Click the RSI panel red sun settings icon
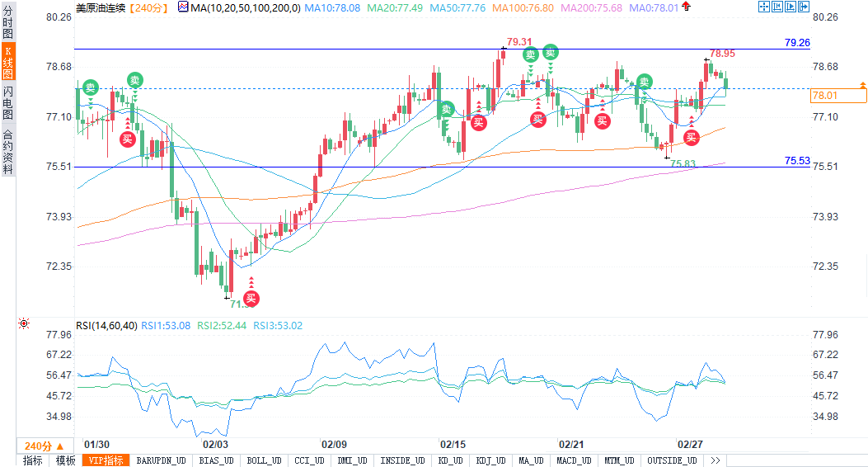 23,324
